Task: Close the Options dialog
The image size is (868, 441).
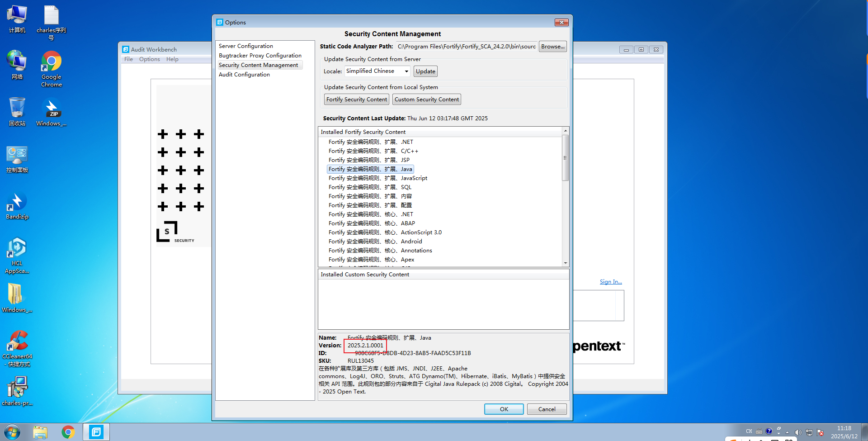Action: [561, 22]
